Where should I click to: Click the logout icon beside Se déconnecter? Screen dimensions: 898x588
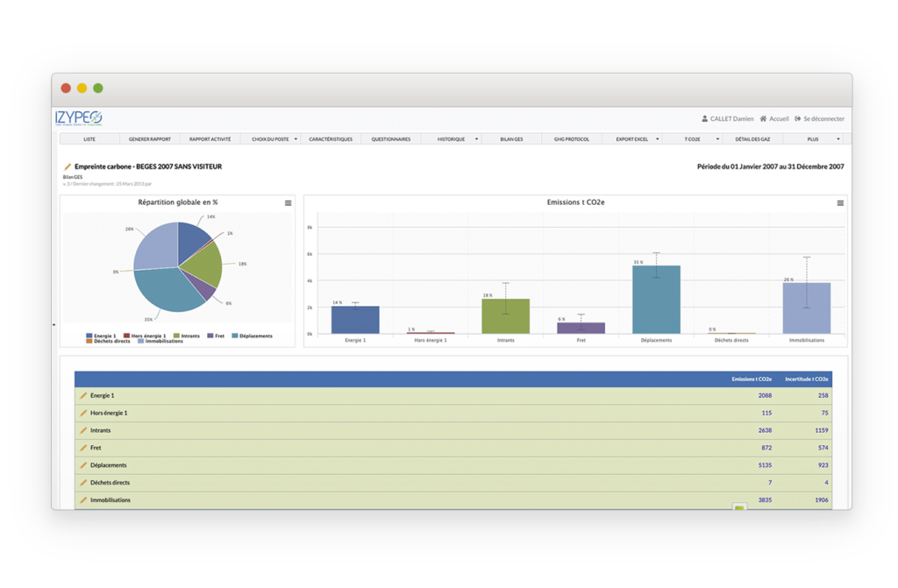click(798, 119)
